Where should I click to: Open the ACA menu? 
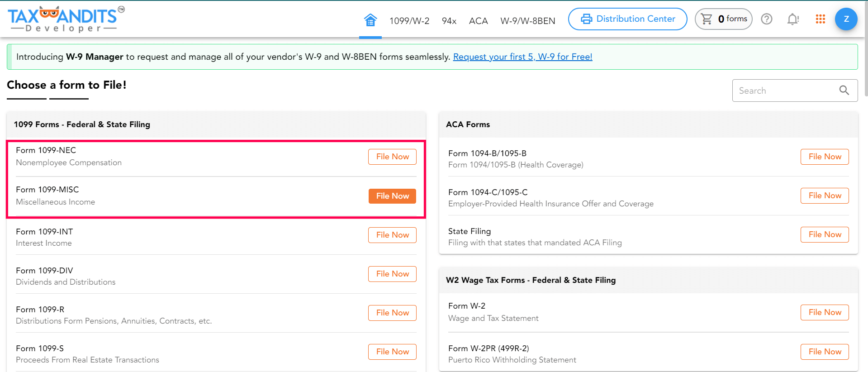pos(478,21)
